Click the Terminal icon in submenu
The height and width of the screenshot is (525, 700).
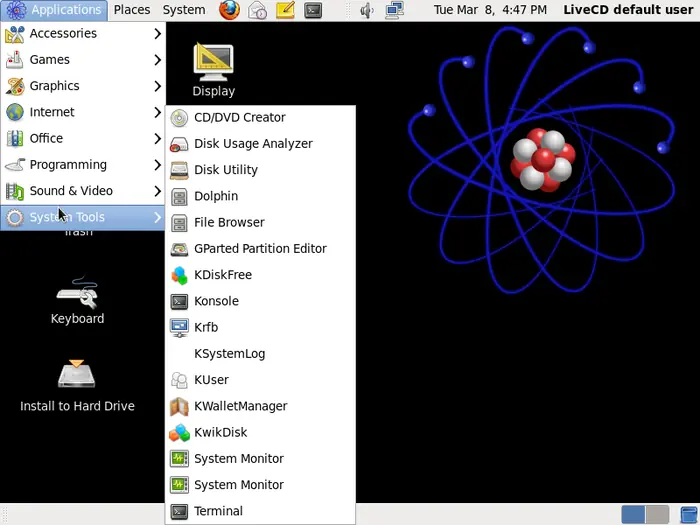coord(179,511)
